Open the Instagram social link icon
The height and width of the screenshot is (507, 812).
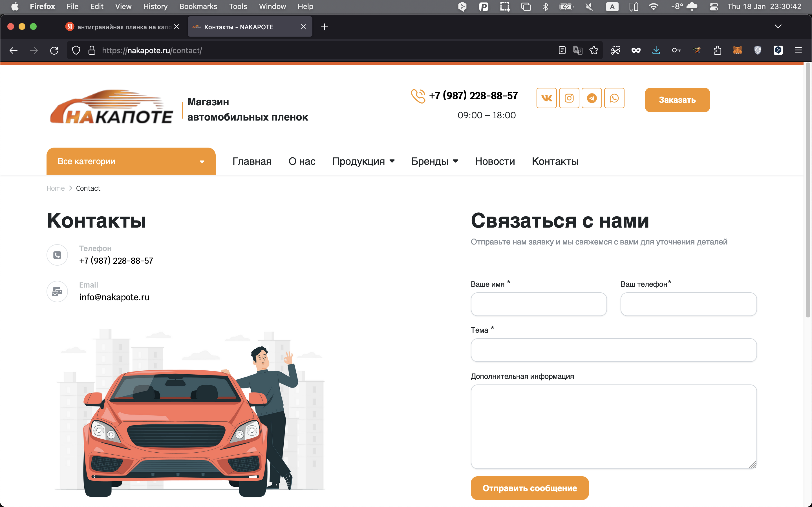click(569, 98)
